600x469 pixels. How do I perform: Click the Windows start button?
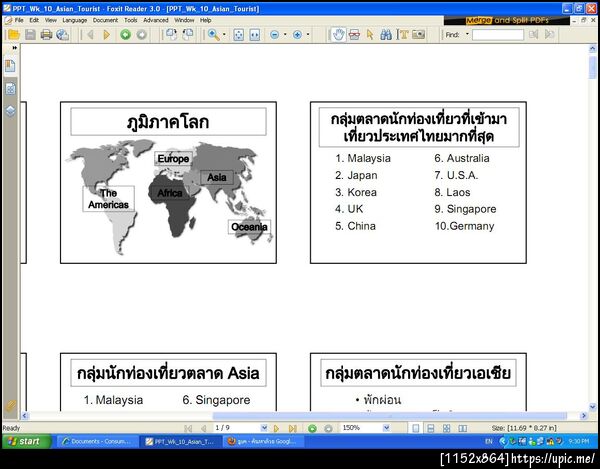pos(26,441)
